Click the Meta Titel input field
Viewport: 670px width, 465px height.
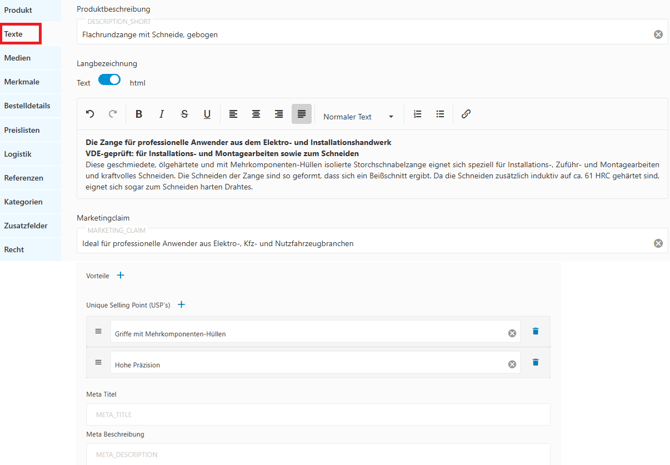(x=318, y=414)
